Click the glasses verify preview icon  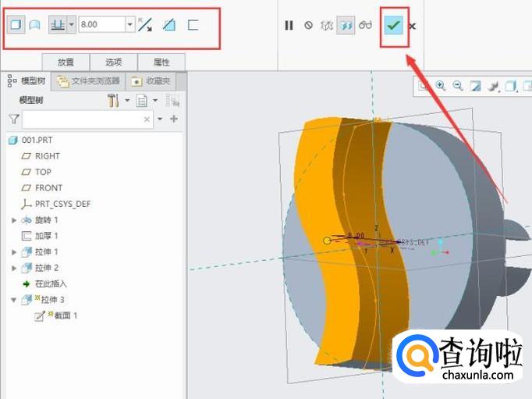pos(366,26)
